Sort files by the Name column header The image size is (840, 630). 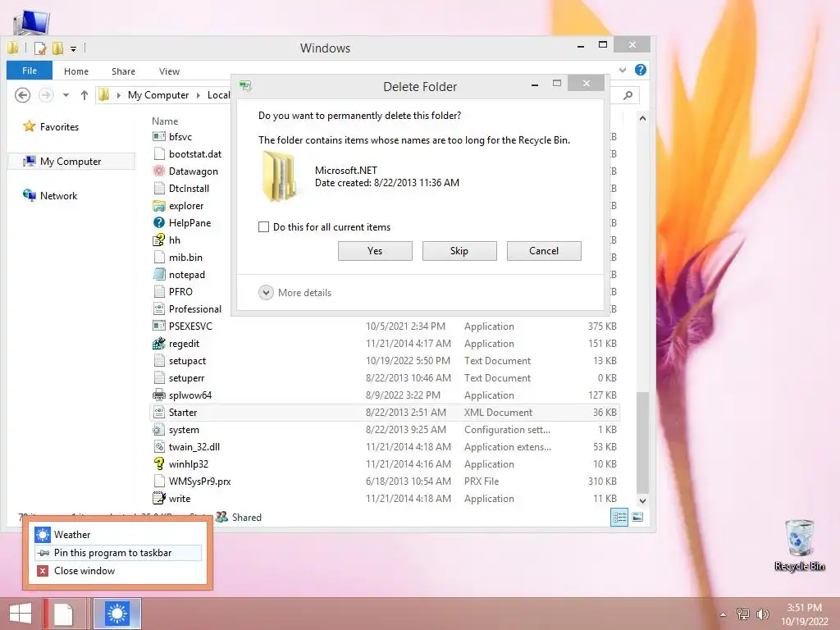[165, 121]
